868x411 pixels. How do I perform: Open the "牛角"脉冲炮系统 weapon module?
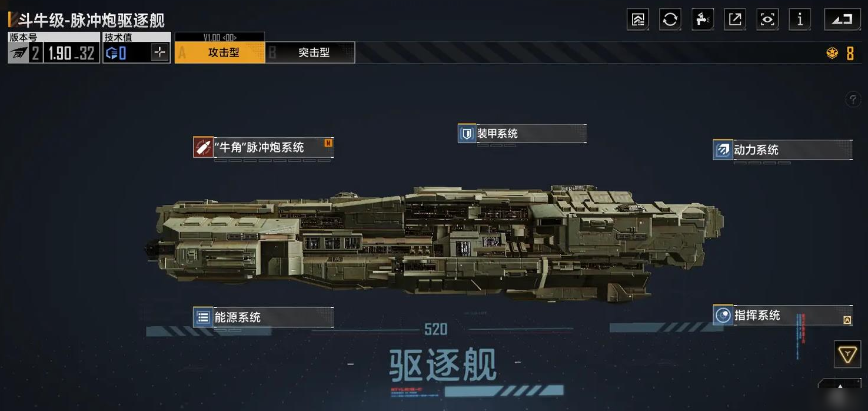click(x=263, y=147)
